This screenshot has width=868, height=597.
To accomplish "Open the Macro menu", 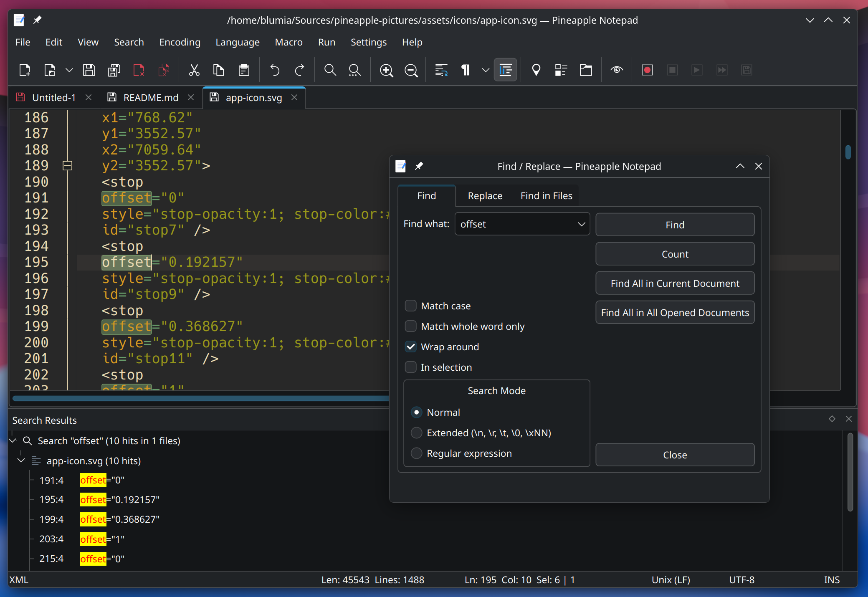I will coord(288,42).
